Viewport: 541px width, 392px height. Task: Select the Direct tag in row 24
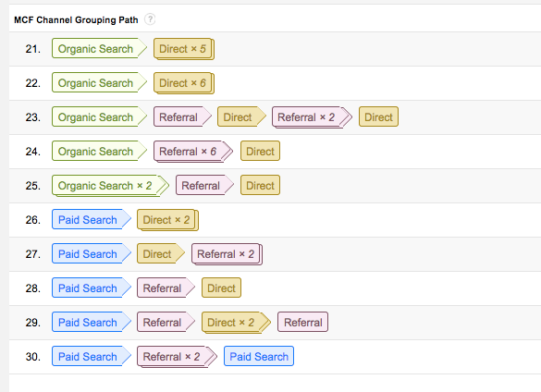click(260, 151)
